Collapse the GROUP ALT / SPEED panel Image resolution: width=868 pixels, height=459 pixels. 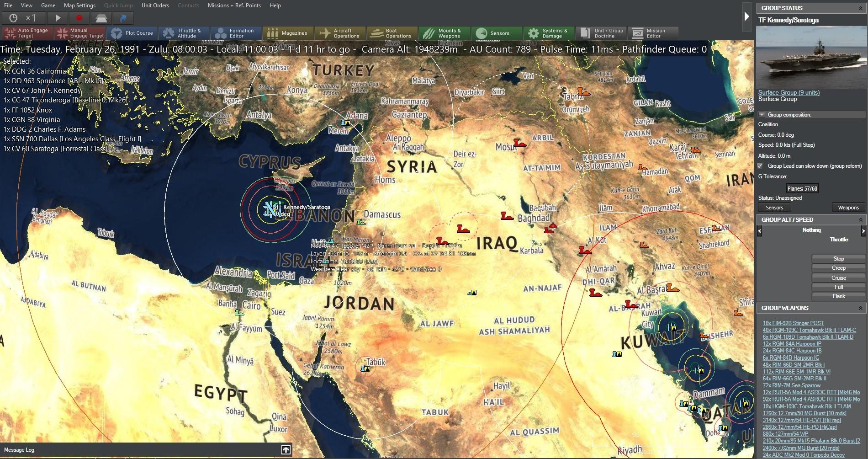[x=860, y=219]
